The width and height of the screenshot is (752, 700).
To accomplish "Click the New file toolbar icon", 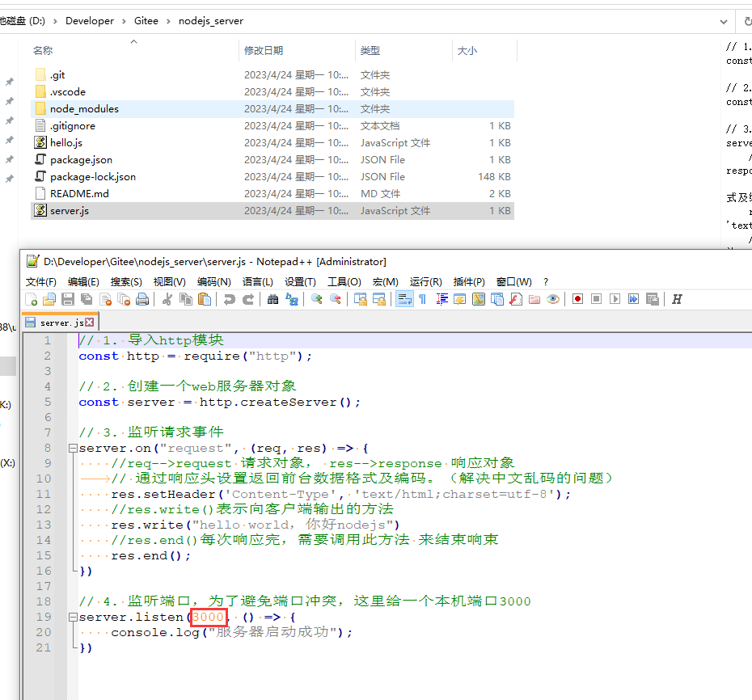I will click(x=32, y=299).
